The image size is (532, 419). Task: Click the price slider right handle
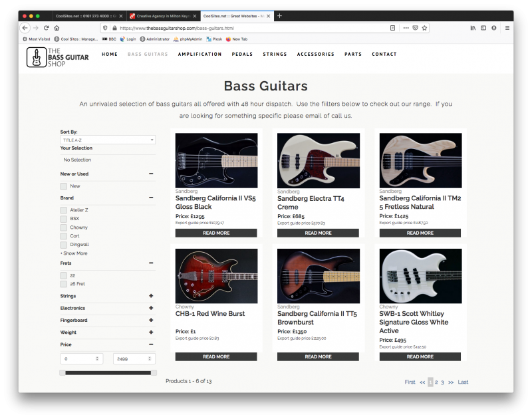tap(154, 373)
